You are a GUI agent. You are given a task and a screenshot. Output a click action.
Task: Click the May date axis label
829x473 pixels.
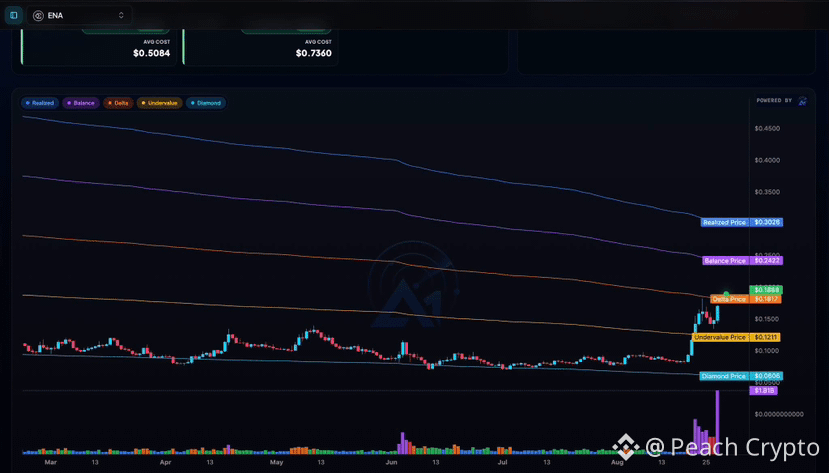click(x=277, y=462)
